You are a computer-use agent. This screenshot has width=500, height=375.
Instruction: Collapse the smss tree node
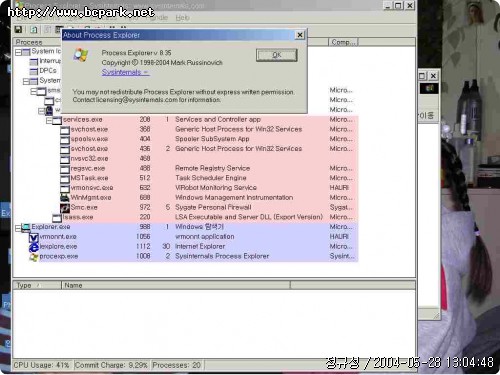coord(34,91)
